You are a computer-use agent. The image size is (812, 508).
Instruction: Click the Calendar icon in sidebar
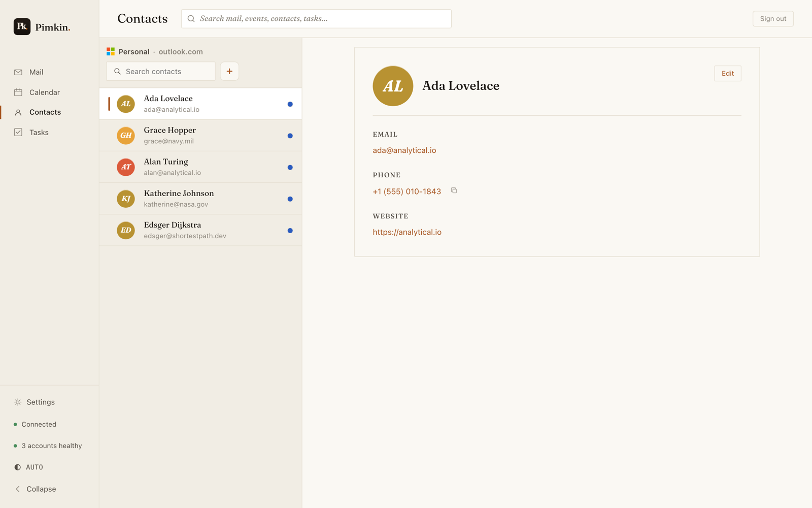(x=18, y=92)
